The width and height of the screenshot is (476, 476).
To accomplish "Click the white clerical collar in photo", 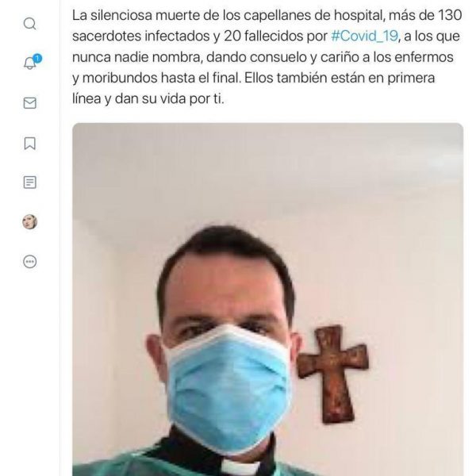I will pos(240,466).
